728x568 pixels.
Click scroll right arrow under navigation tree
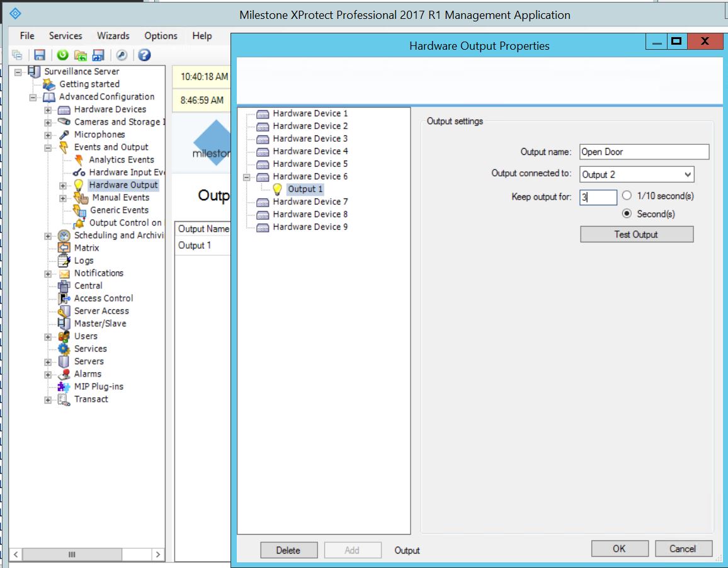158,554
